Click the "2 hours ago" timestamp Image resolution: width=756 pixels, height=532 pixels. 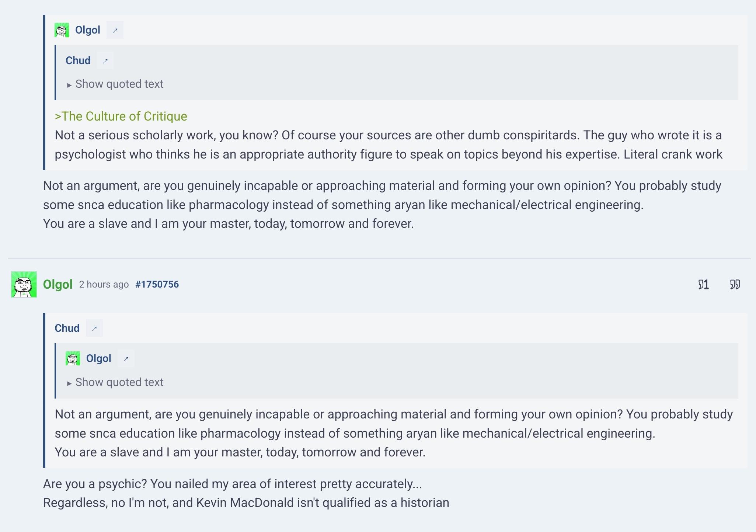tap(104, 284)
